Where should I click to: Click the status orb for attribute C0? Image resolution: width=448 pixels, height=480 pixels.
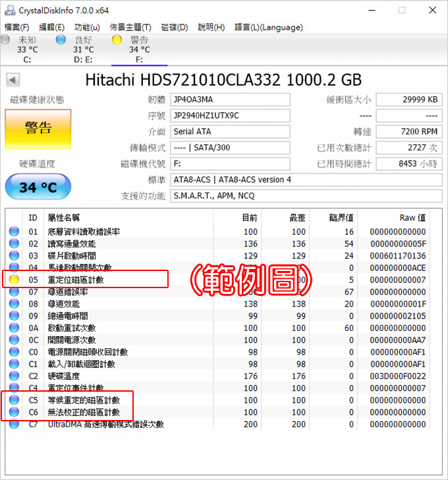coord(14,351)
